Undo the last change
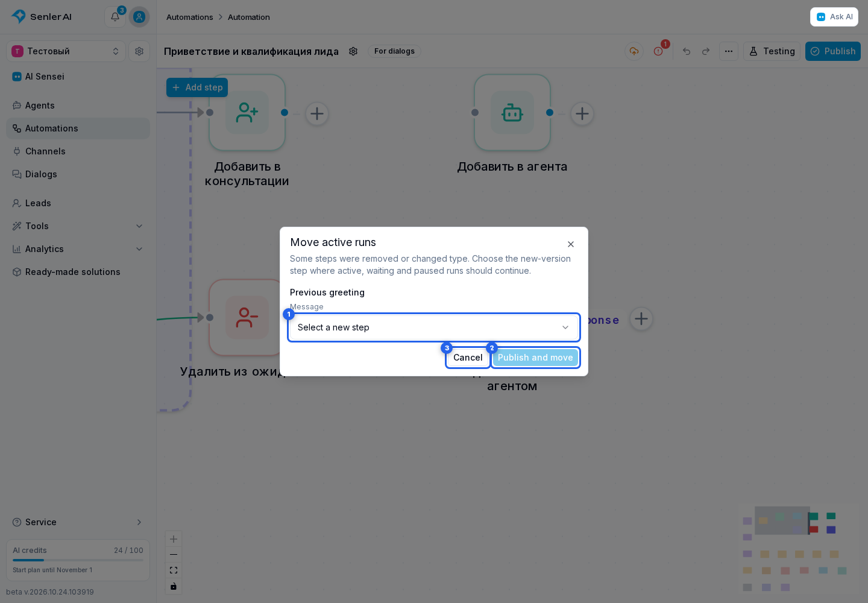 click(x=687, y=51)
